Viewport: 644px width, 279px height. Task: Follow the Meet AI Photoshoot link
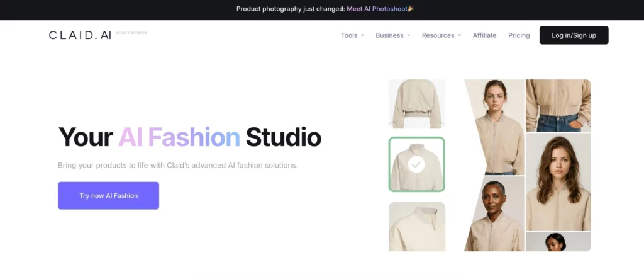click(375, 9)
